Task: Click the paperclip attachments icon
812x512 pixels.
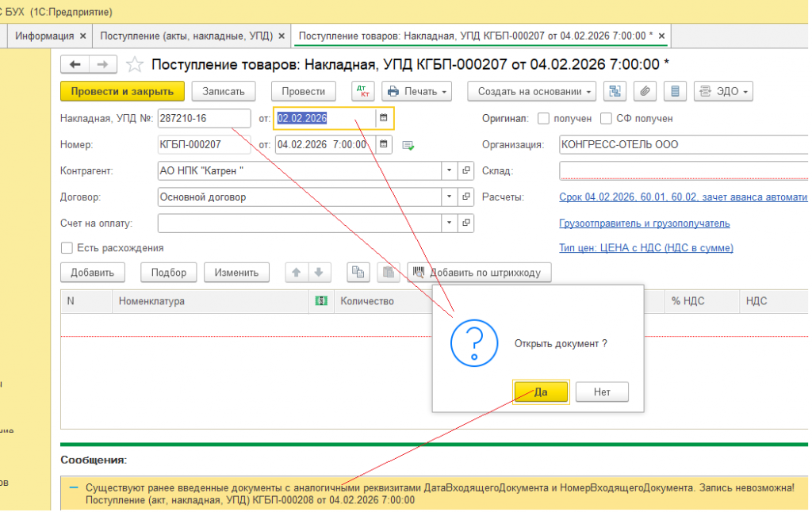Action: (x=645, y=91)
